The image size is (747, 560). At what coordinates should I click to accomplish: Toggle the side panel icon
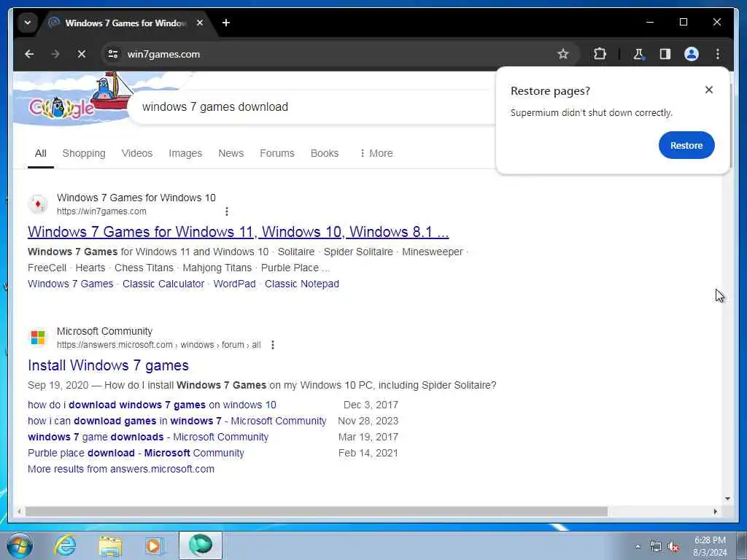(x=665, y=54)
